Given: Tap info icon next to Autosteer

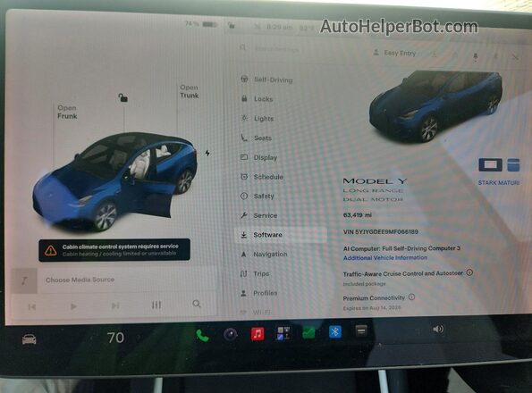Looking at the screenshot, I should [469, 272].
